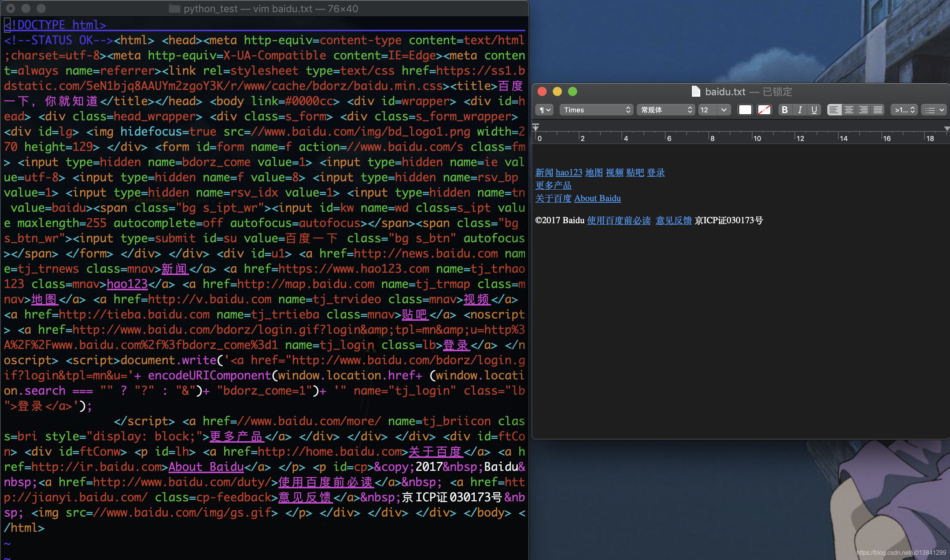
Task: Click the hao123 anchor text in vim
Action: pyautogui.click(x=127, y=284)
